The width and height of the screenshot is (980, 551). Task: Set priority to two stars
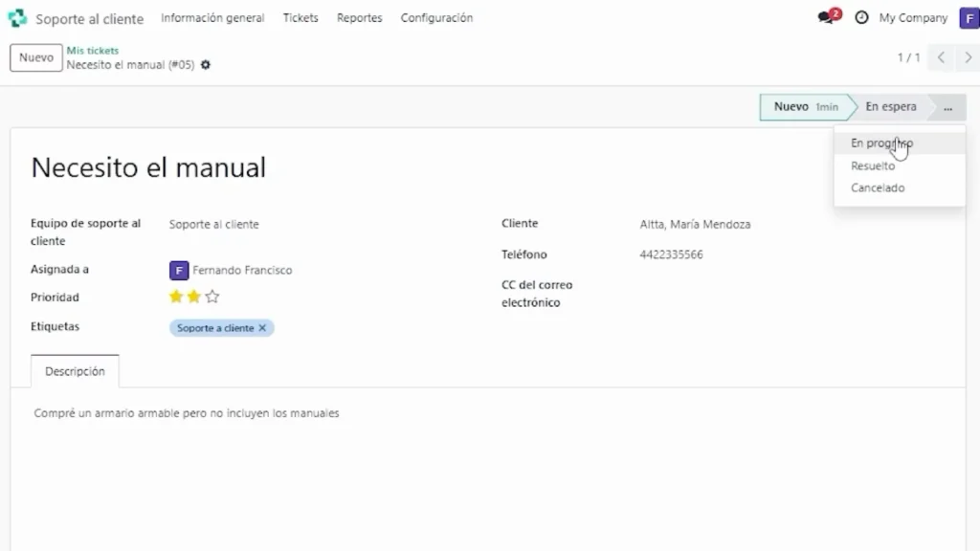tap(194, 298)
